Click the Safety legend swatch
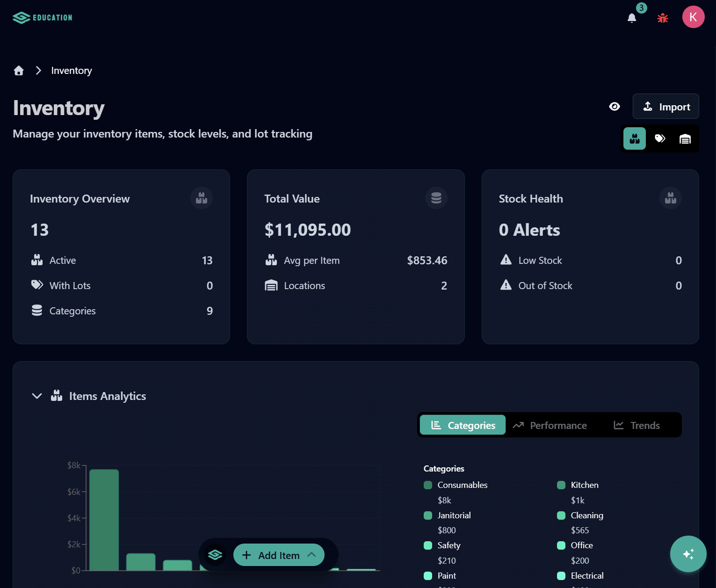 [428, 545]
